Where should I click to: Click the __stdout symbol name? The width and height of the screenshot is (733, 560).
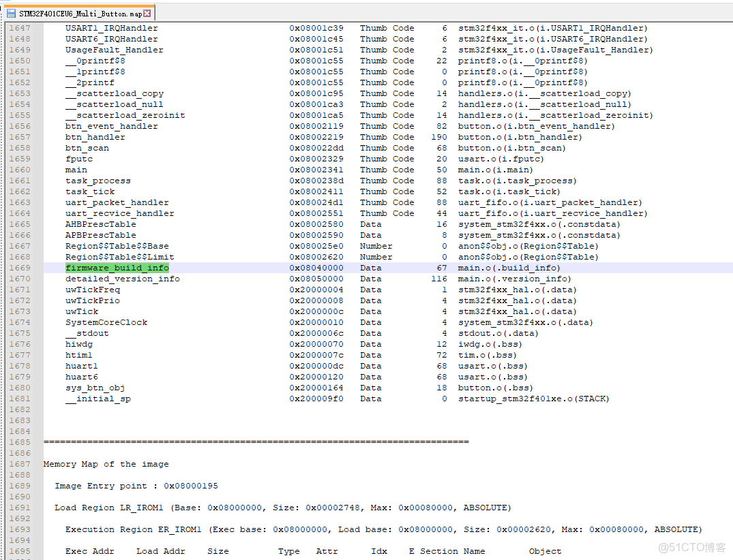click(x=87, y=333)
